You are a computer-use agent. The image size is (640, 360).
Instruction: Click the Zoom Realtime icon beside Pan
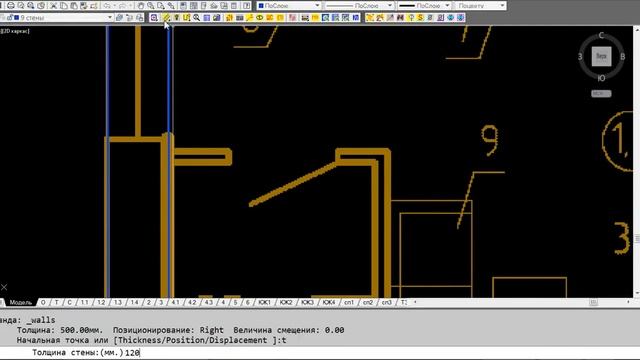click(x=151, y=6)
